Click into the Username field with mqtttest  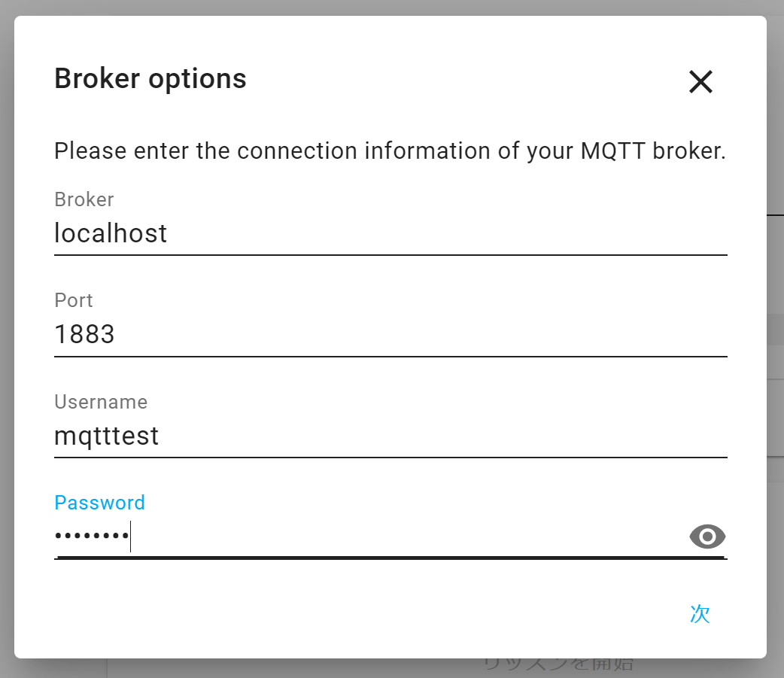point(390,425)
